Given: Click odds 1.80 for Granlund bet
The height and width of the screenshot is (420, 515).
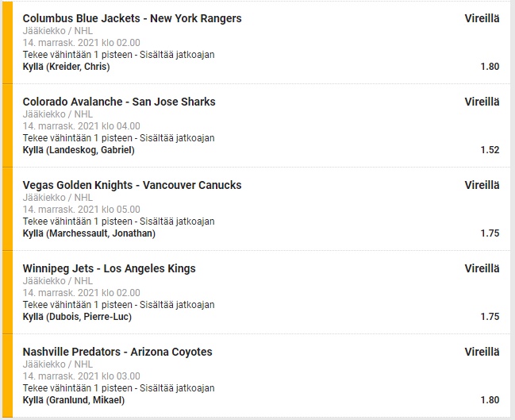Looking at the screenshot, I should 490,400.
